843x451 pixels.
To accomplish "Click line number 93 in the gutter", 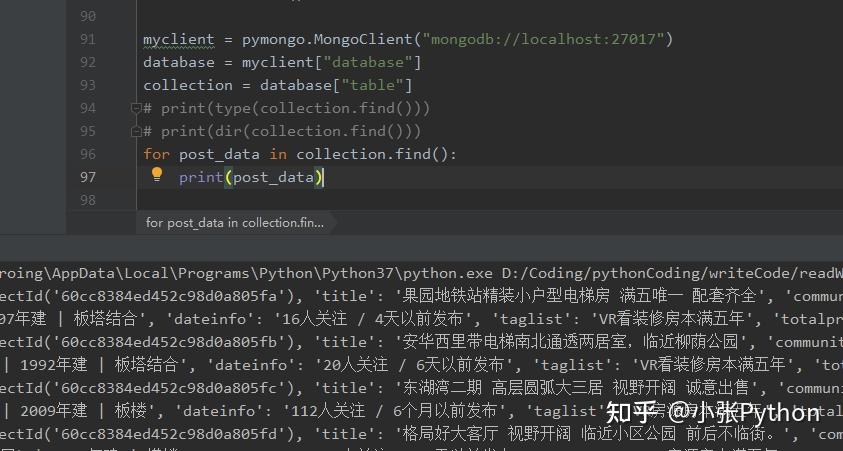I will point(88,85).
